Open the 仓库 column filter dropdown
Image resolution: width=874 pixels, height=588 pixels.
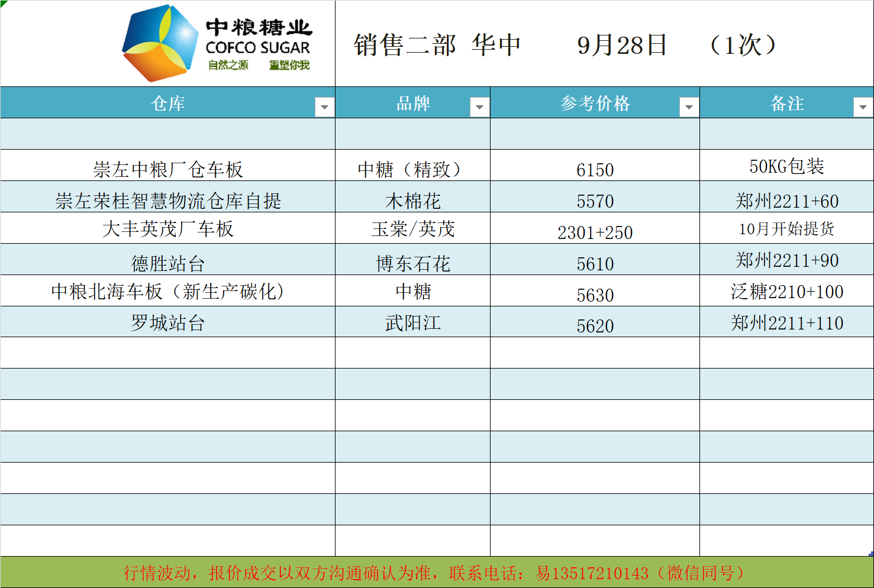(x=324, y=107)
